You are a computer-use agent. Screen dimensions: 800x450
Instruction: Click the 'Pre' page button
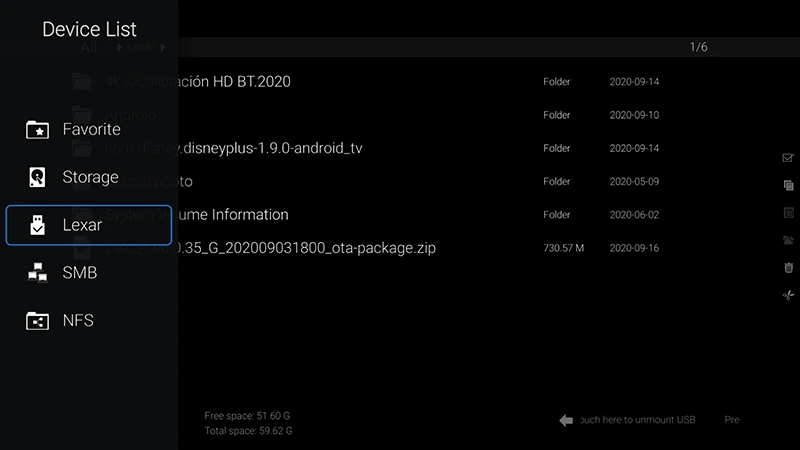732,420
